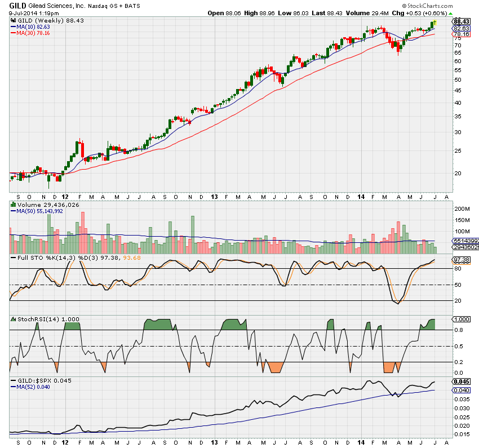The height and width of the screenshot is (448, 479).
Task: Click the 30 price level label on price axis
Action: point(458,132)
